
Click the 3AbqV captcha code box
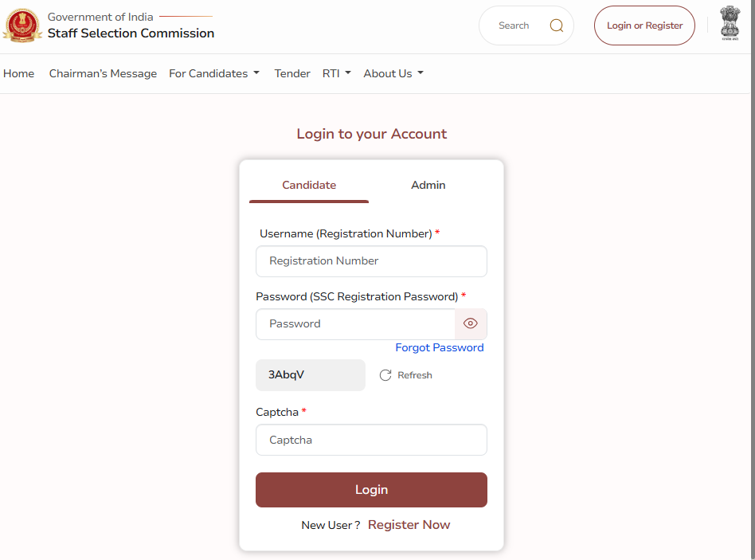point(311,375)
